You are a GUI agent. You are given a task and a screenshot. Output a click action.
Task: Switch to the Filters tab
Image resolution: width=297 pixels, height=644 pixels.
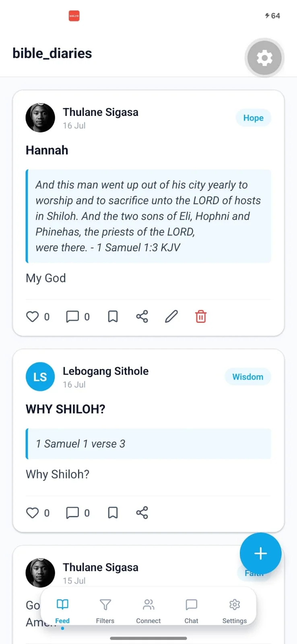105,611
